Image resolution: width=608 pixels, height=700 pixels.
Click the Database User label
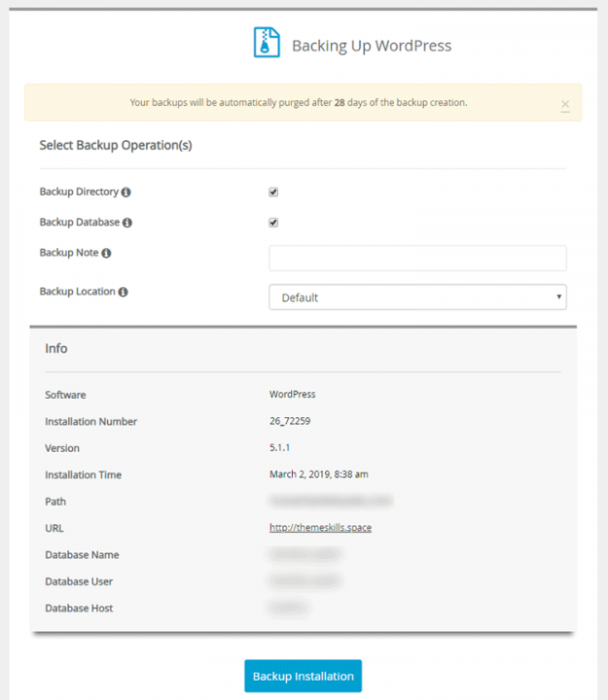click(x=79, y=581)
